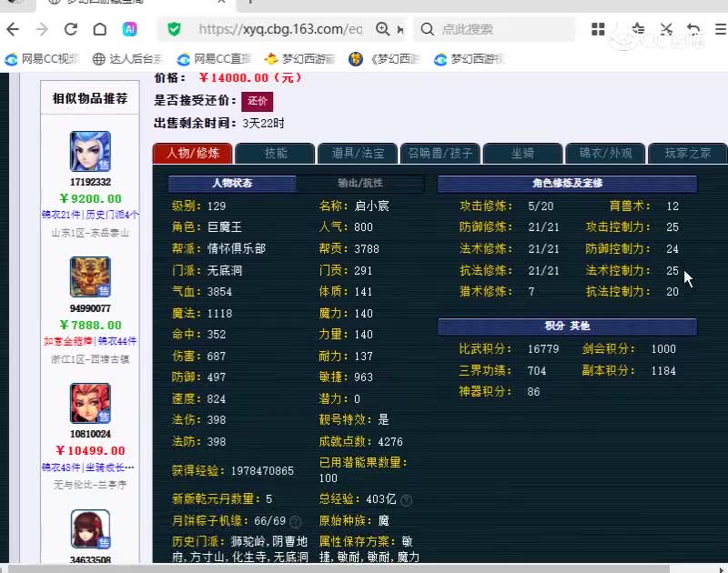Viewport: 728px width, 573px height.
Task: Open the 锦衣21件 tag link
Action: point(61,215)
